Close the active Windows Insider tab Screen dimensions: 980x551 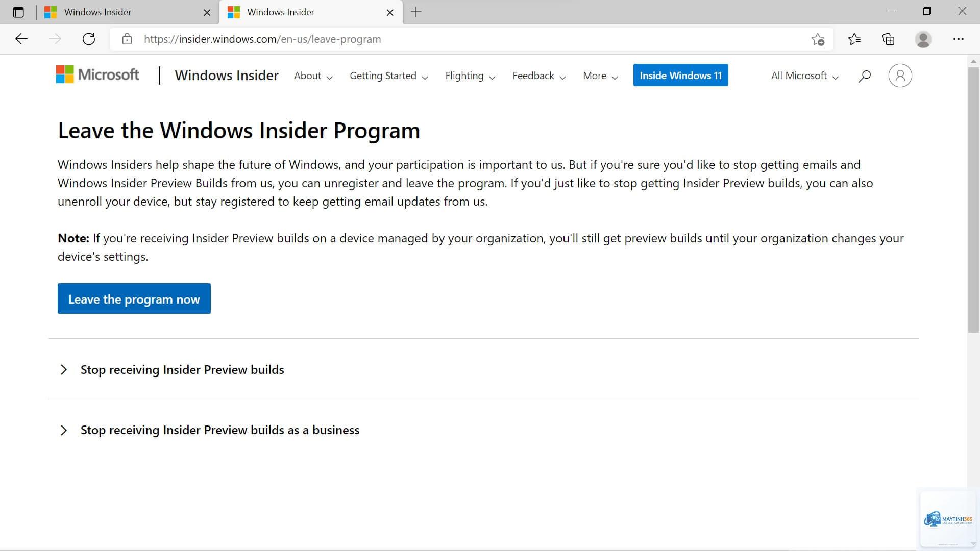[390, 13]
